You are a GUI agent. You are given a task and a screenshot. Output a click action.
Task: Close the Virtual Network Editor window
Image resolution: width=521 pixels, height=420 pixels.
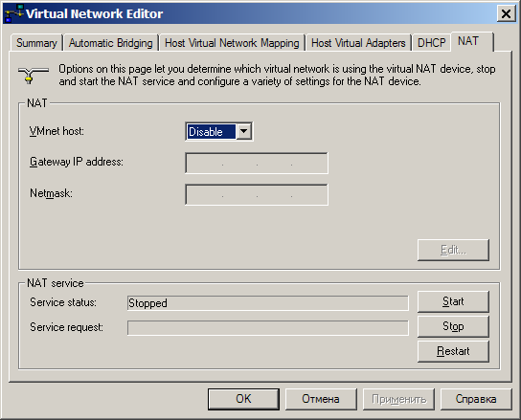(x=506, y=14)
